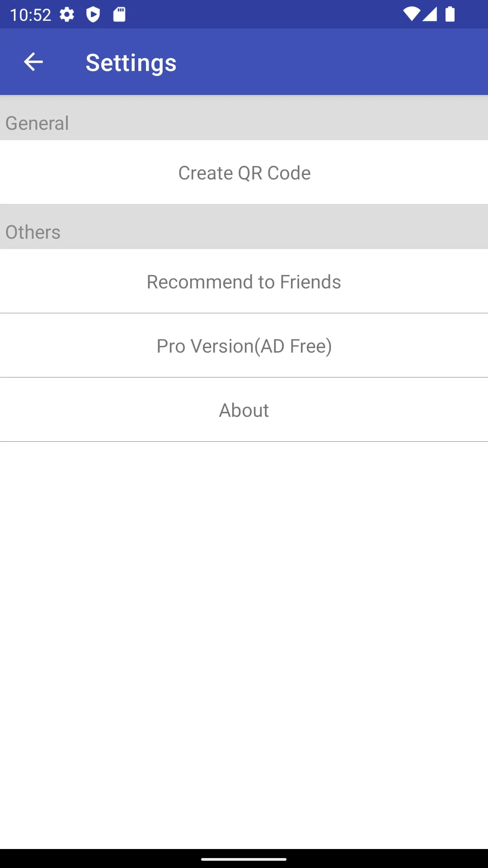
Task: Tap the Play Protect shield status icon
Action: tap(93, 14)
